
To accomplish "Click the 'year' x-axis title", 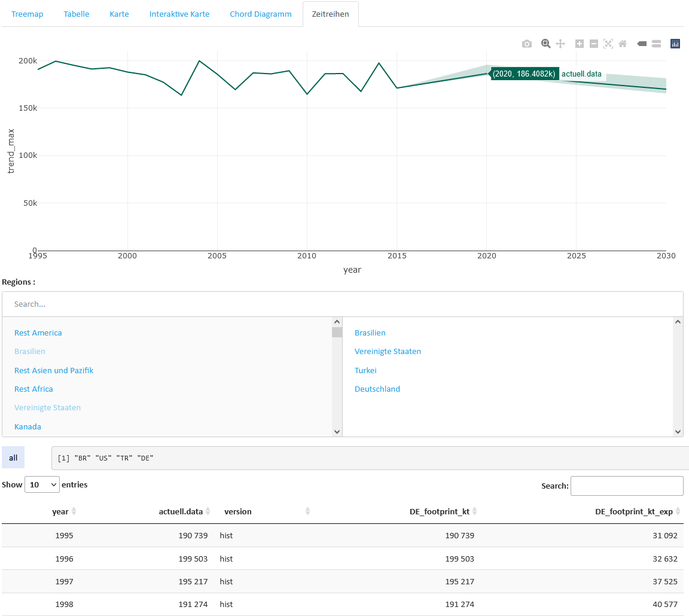I will 352,269.
